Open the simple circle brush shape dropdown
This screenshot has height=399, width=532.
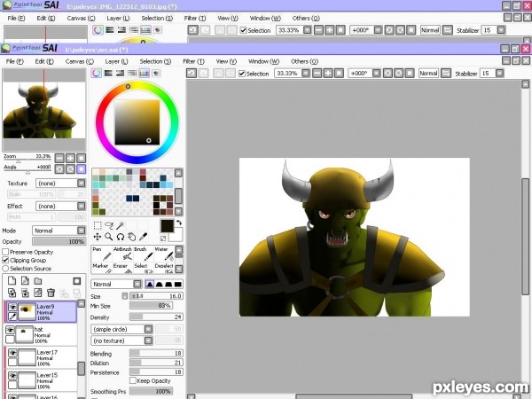coord(121,329)
